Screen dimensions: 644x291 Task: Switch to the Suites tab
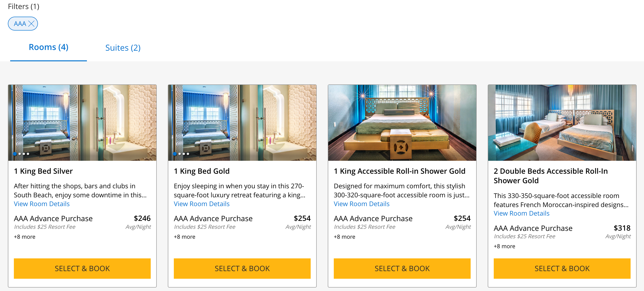[x=123, y=48]
